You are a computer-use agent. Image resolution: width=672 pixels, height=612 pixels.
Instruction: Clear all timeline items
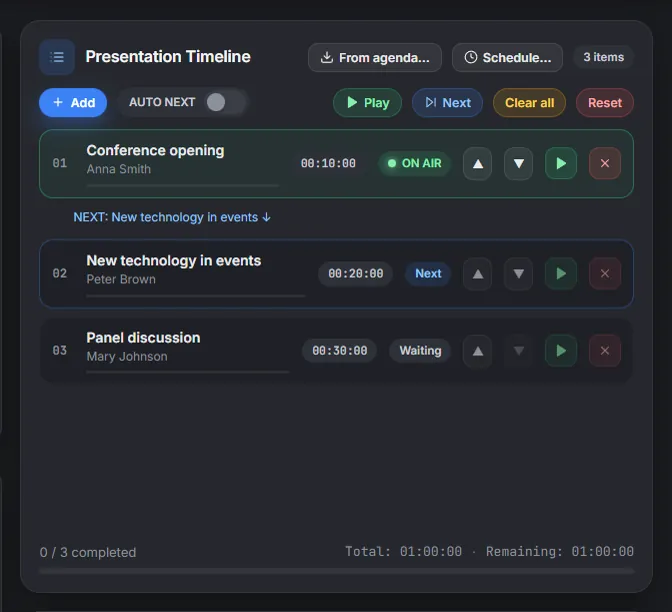529,102
